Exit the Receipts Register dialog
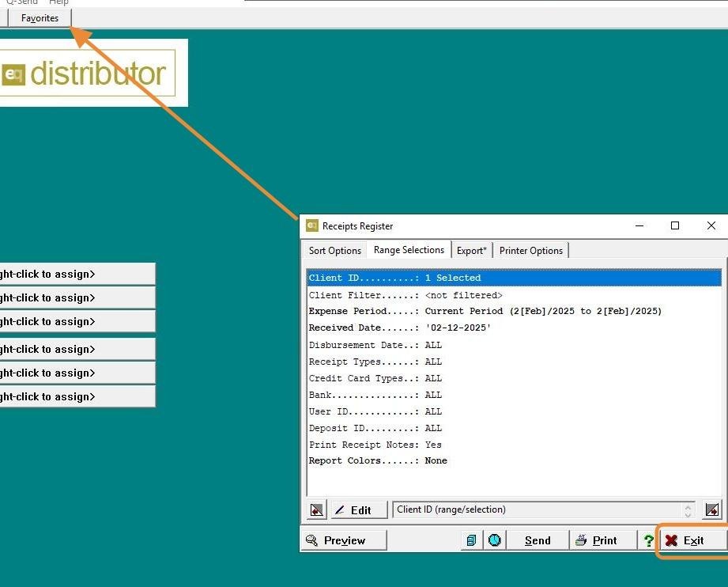The height and width of the screenshot is (587, 728). click(x=694, y=540)
